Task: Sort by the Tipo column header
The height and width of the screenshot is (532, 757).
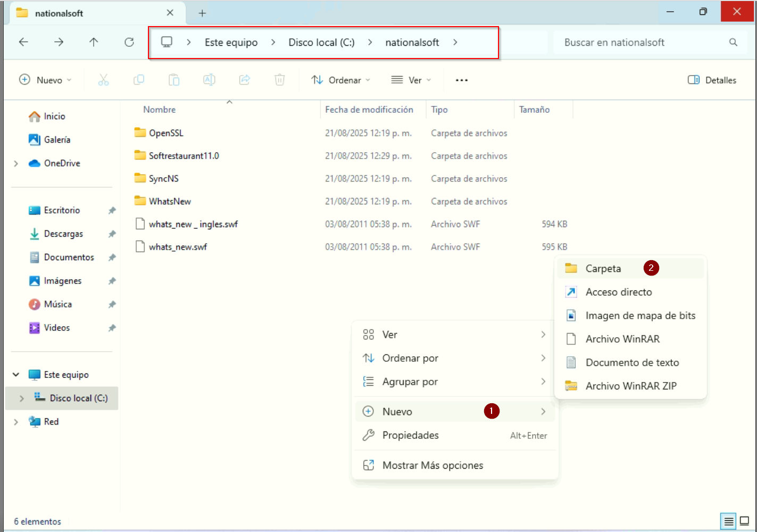Action: [x=439, y=110]
